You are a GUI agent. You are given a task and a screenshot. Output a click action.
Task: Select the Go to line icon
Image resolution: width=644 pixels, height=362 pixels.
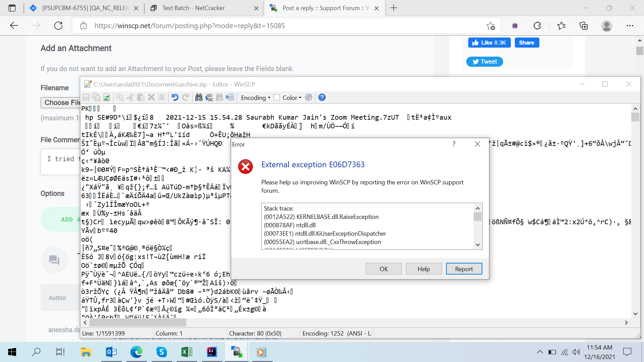point(230,97)
